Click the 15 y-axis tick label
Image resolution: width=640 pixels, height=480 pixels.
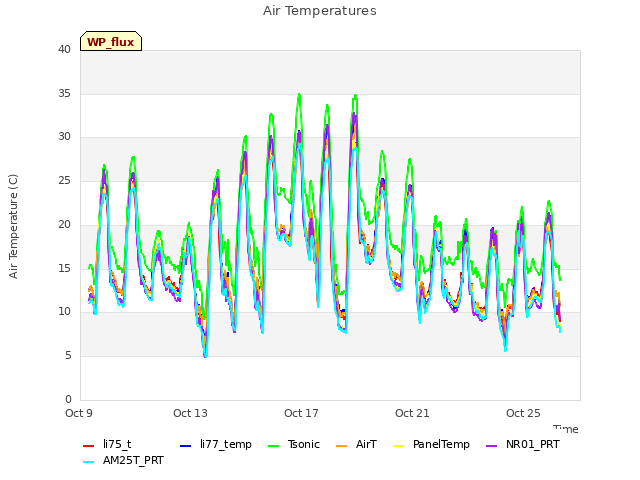click(64, 268)
